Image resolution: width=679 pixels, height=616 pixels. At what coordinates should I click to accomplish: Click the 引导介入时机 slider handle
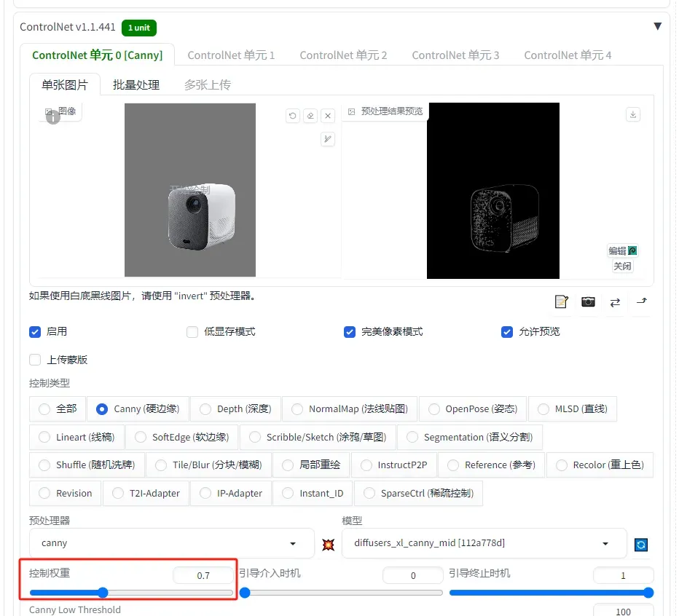pos(245,593)
